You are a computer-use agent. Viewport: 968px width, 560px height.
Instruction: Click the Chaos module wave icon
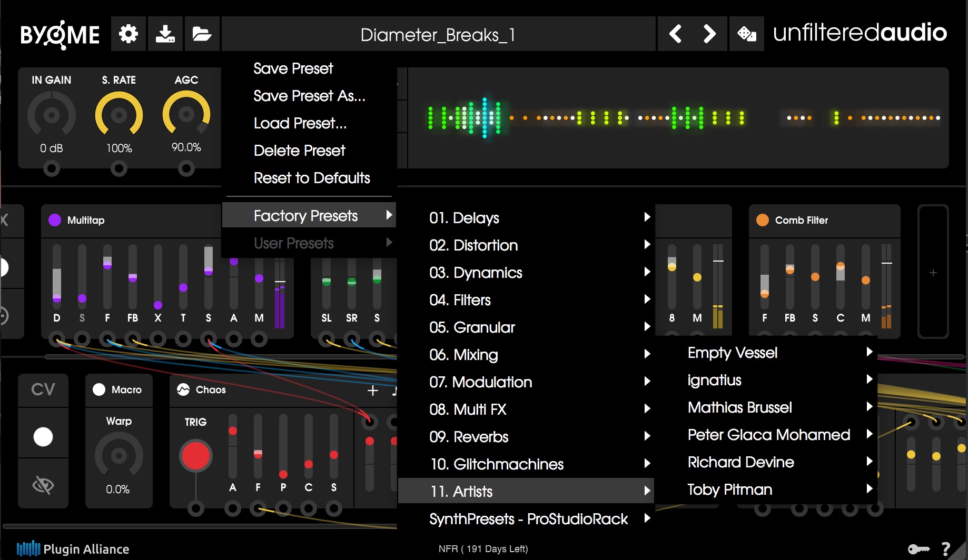point(183,389)
